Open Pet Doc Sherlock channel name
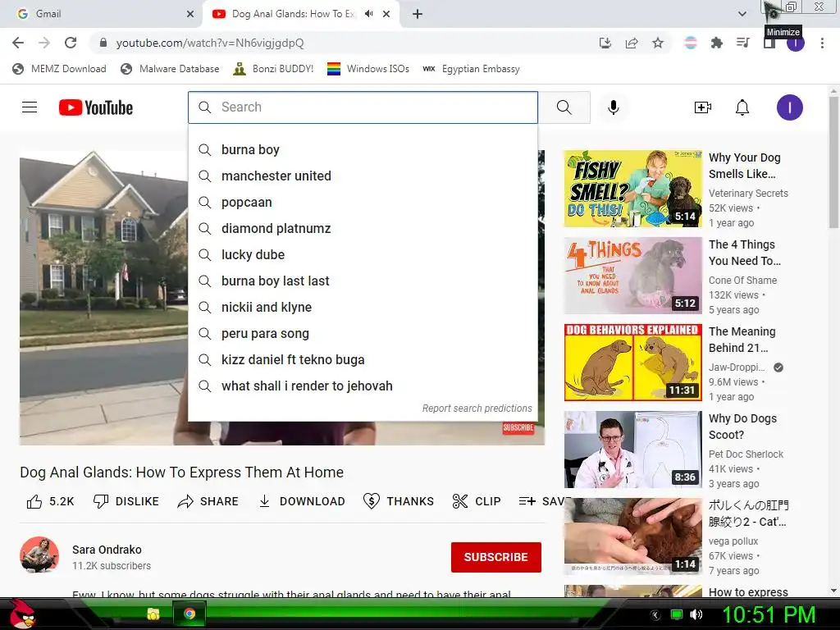 746,454
